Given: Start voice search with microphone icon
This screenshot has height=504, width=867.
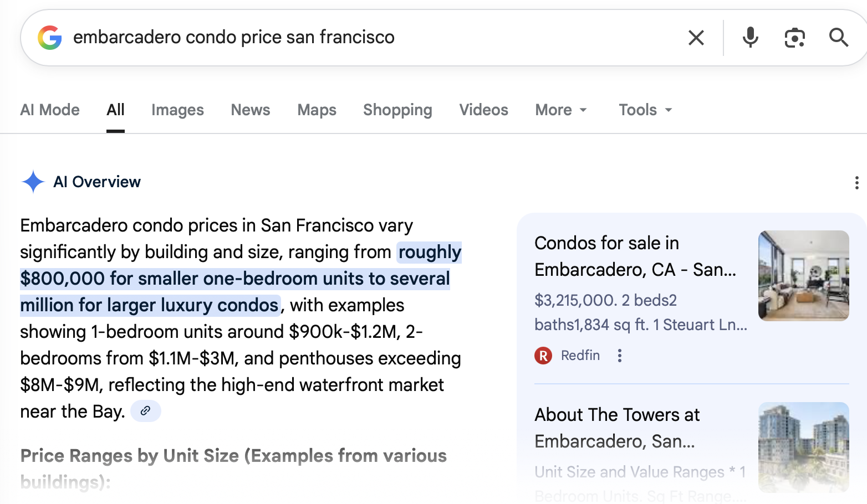Looking at the screenshot, I should click(750, 38).
